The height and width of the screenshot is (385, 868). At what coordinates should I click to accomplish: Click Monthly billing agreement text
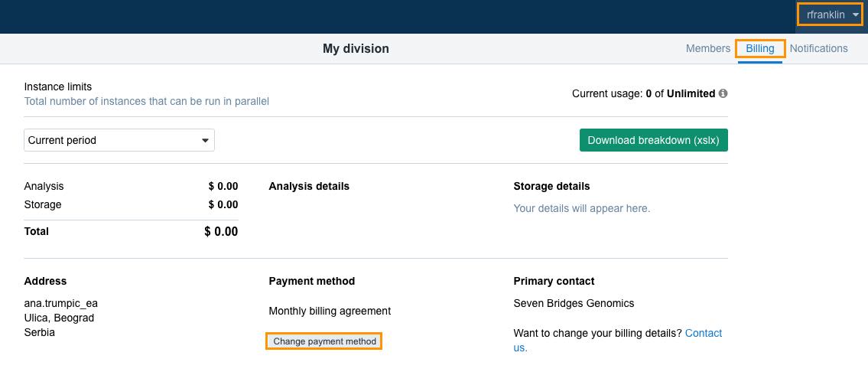click(330, 312)
